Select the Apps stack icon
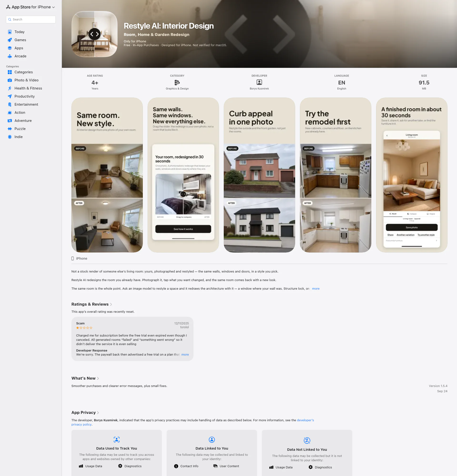 click(x=10, y=48)
